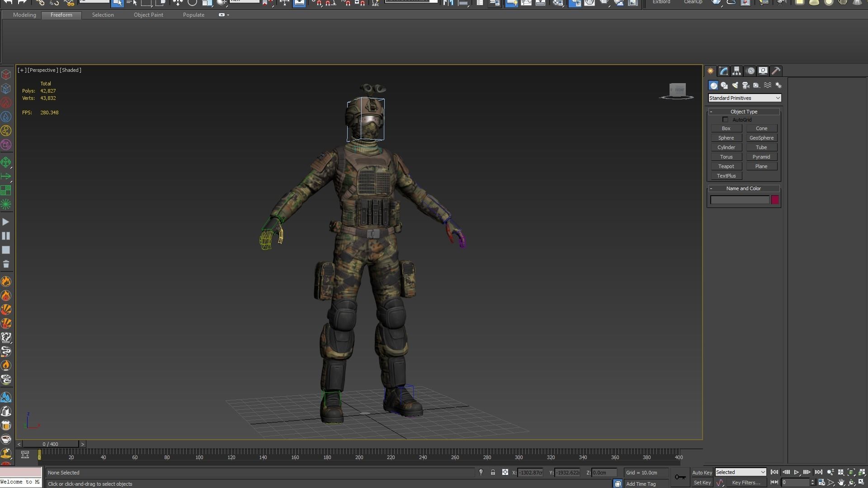868x488 pixels.
Task: Open the object color swatch
Action: (775, 200)
